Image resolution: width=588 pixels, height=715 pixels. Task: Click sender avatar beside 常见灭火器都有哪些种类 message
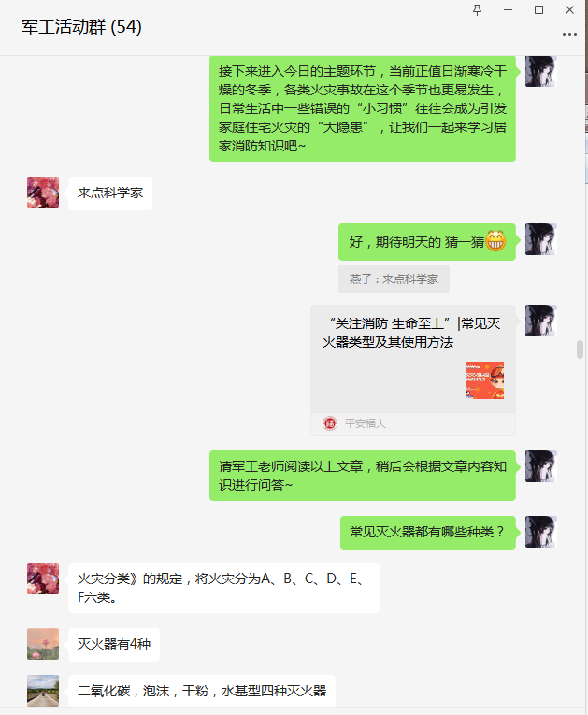point(541,532)
